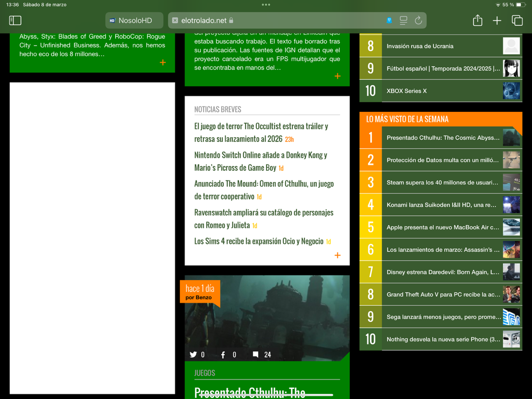This screenshot has width=532, height=399.
Task: Open the Cthulhu article header image
Action: [267, 318]
